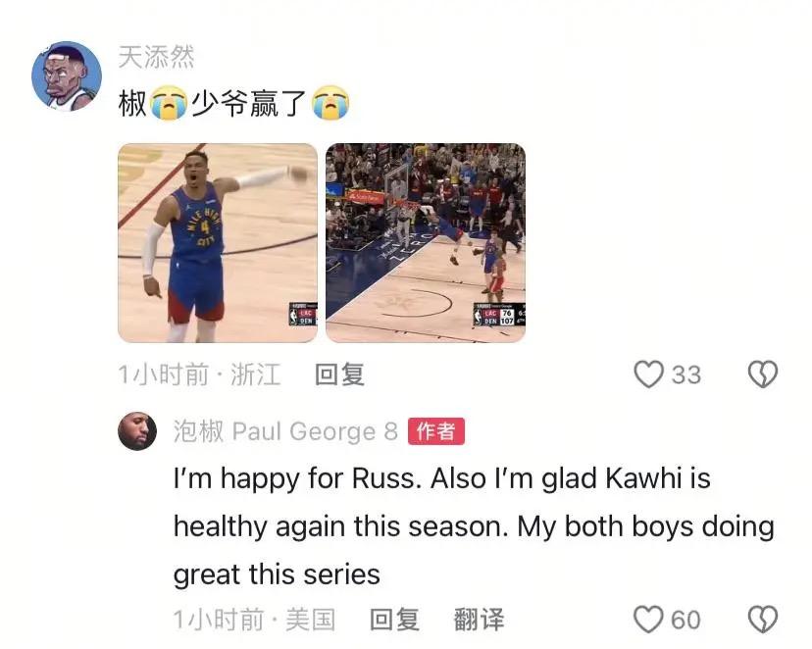This screenshot has width=812, height=649.
Task: Open the 天添然 cartoon avatar
Action: click(67, 76)
